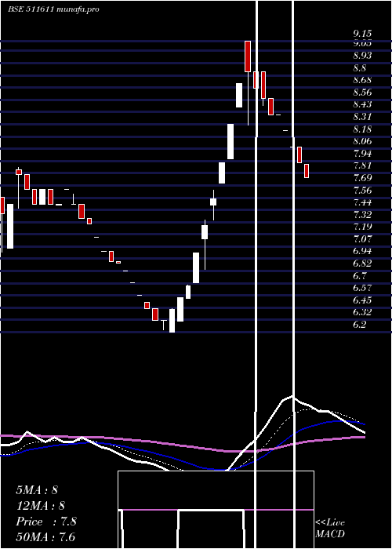Click the 6.32 price axis label
This screenshot has height=549, width=392.
(362, 312)
